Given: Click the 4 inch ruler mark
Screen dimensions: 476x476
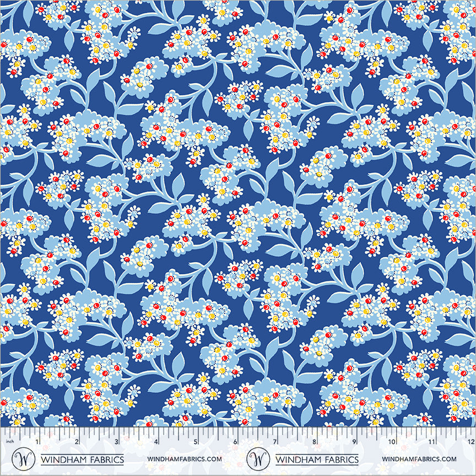Looking at the screenshot, I should coord(156,441).
